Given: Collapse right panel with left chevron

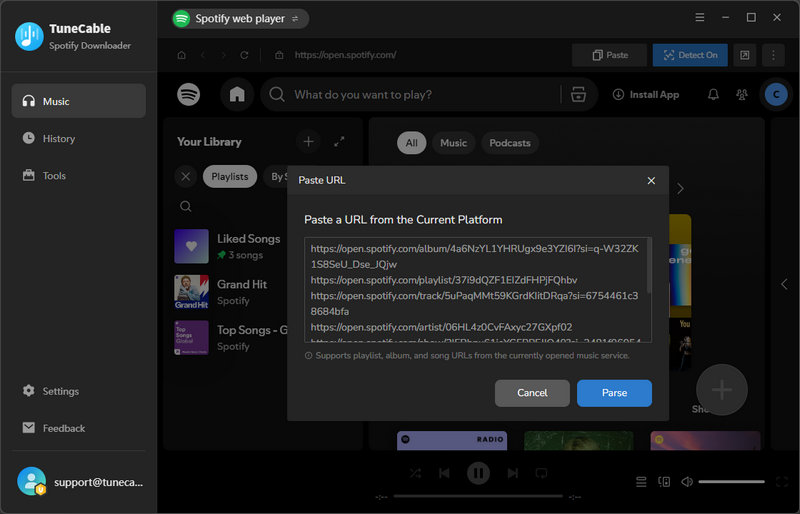Looking at the screenshot, I should click(x=784, y=284).
